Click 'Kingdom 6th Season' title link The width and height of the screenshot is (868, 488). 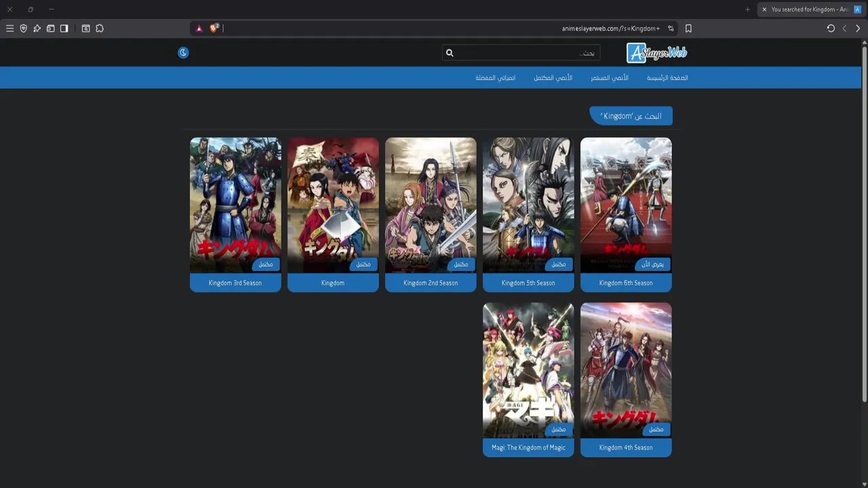pos(626,283)
